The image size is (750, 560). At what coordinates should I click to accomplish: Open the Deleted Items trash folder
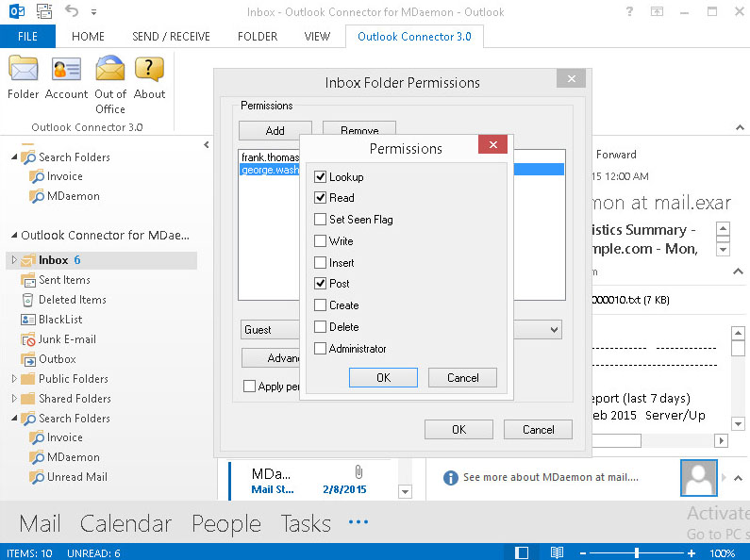28,300
